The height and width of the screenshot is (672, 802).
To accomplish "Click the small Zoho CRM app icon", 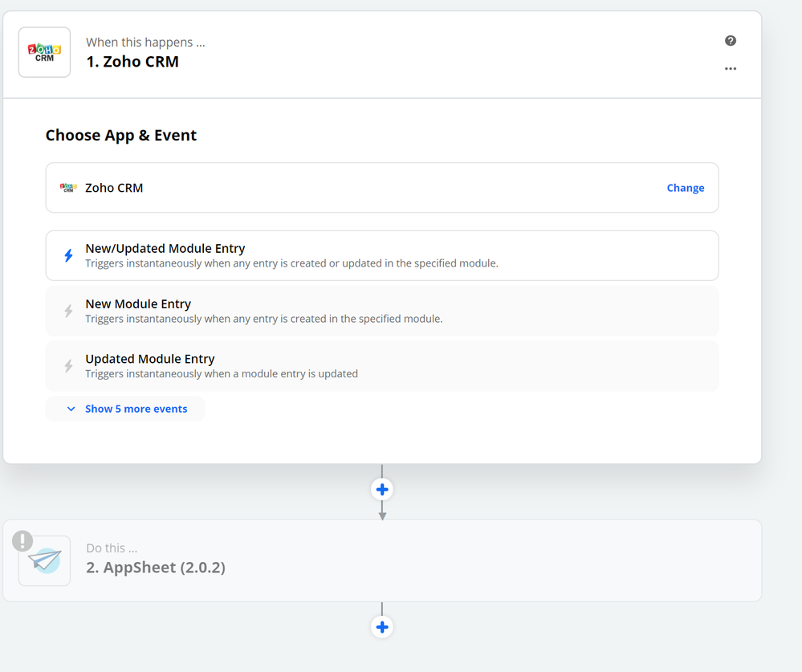I will tap(68, 188).
